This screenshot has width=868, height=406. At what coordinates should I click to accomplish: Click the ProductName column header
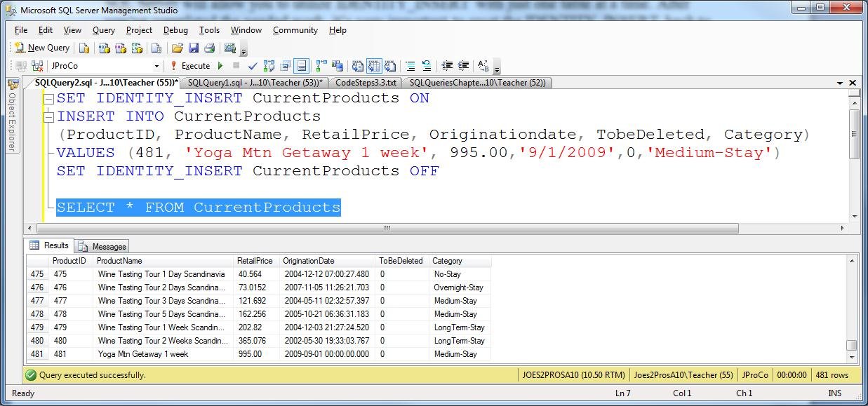pos(163,261)
